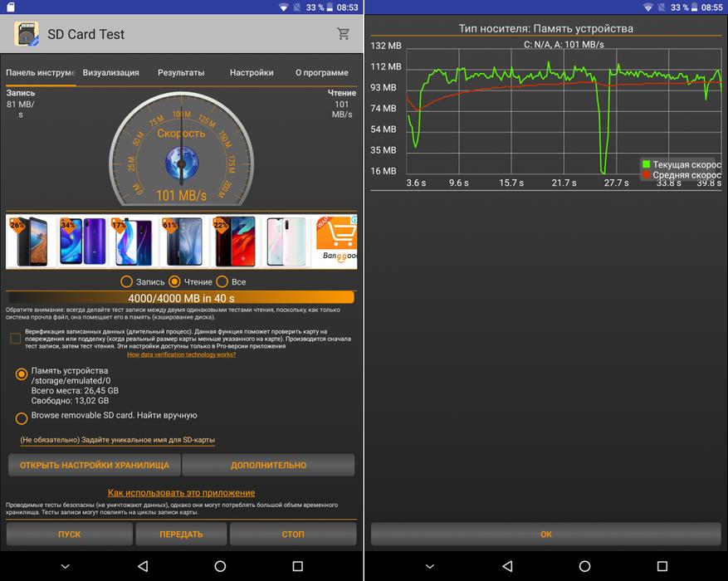Open the Результаты tab

coord(181,73)
